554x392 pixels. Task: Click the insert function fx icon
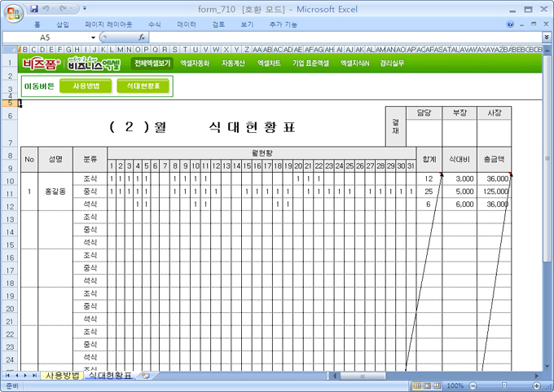[142, 37]
